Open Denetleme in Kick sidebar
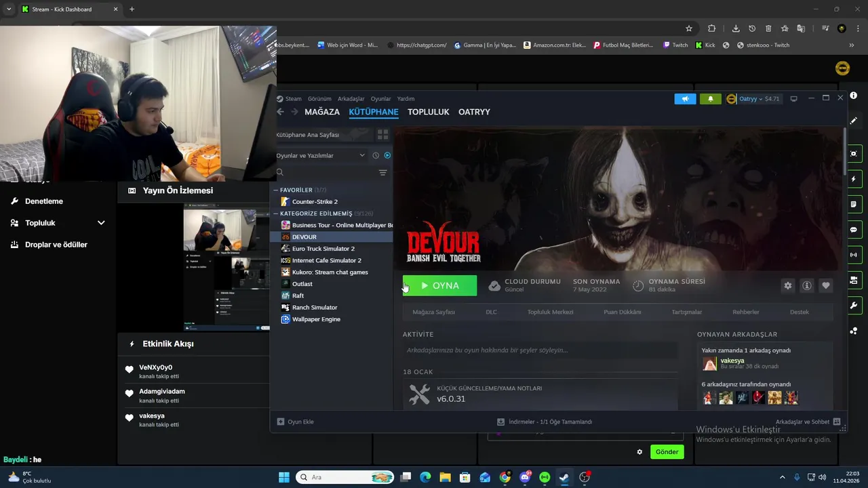Screen dimensions: 868x488 click(x=44, y=201)
